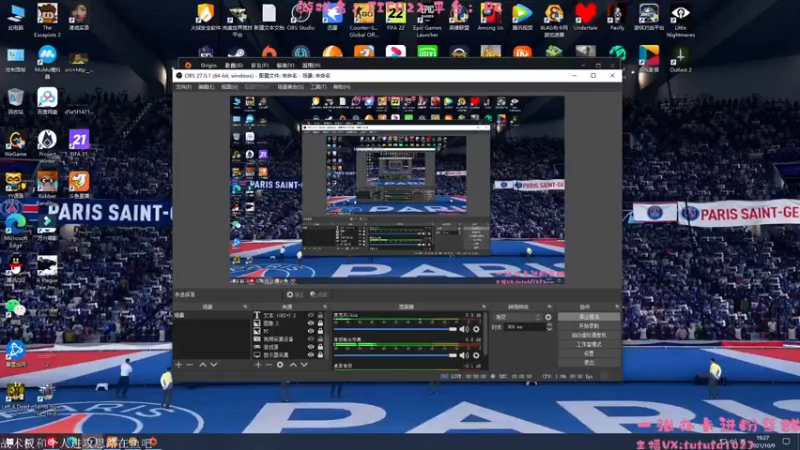Image resolution: width=800 pixels, height=450 pixels.
Task: Pop out the 场景 panel dock icon
Action: pyautogui.click(x=245, y=307)
